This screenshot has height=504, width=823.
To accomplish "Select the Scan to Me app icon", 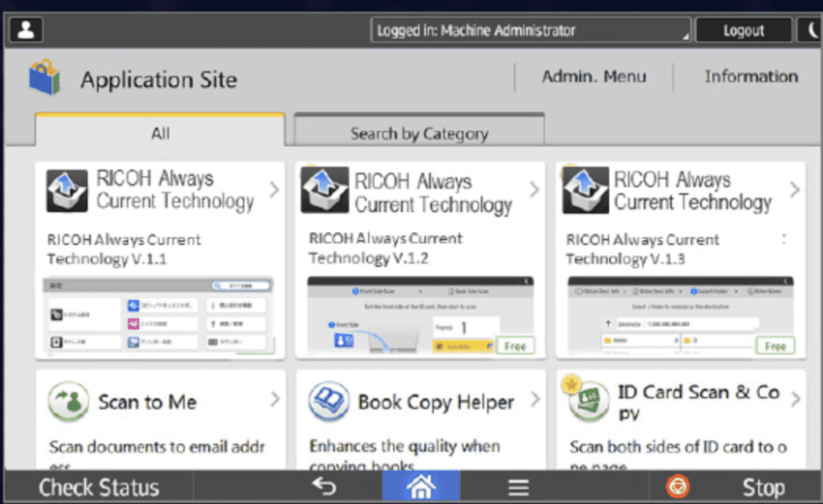I will pos(68,402).
